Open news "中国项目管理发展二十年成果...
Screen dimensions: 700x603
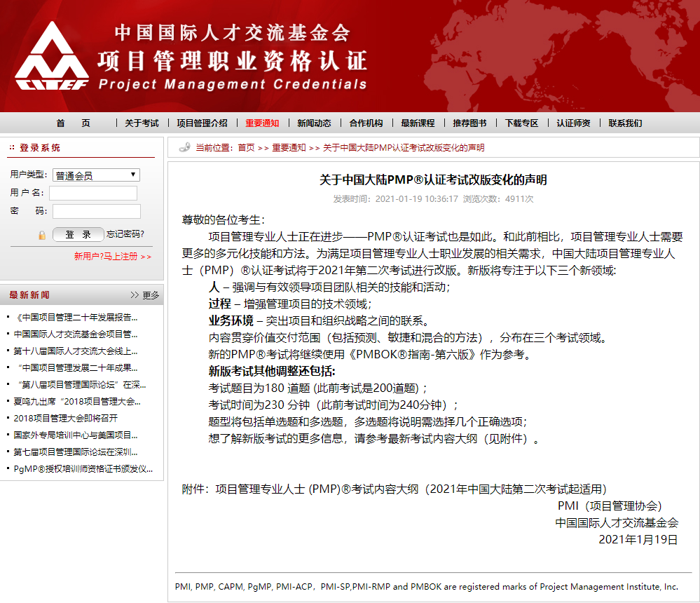click(x=76, y=368)
